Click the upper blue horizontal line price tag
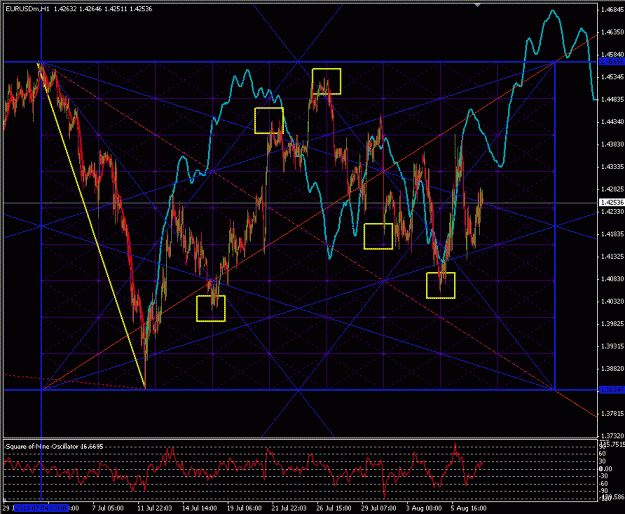The width and height of the screenshot is (625, 514). (612, 62)
